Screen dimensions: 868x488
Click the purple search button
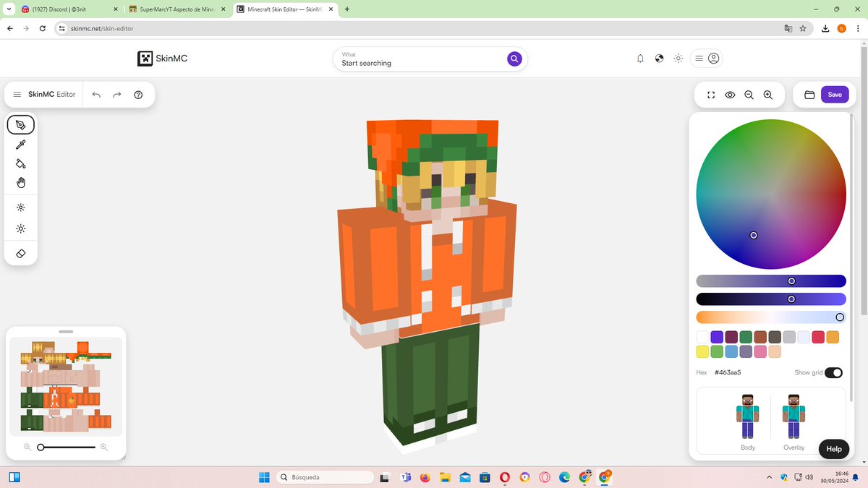tap(514, 59)
